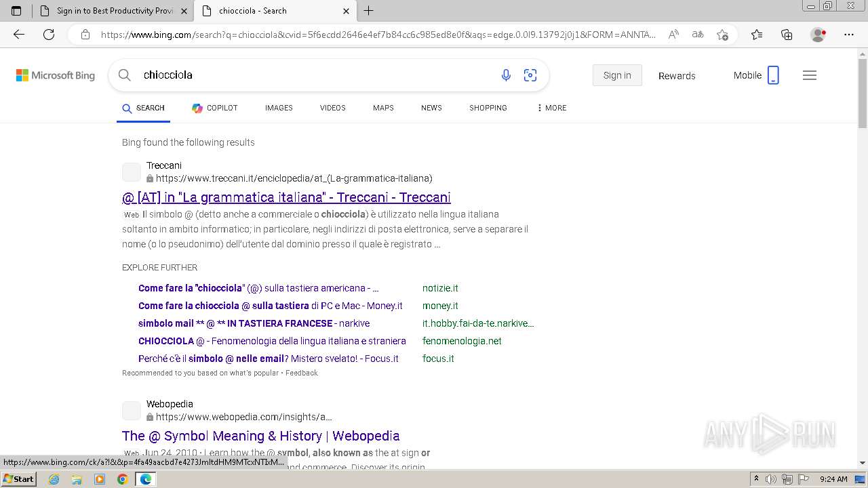The height and width of the screenshot is (488, 868).
Task: Open 'The @ Symbol Meaning & History' result
Action: [260, 436]
